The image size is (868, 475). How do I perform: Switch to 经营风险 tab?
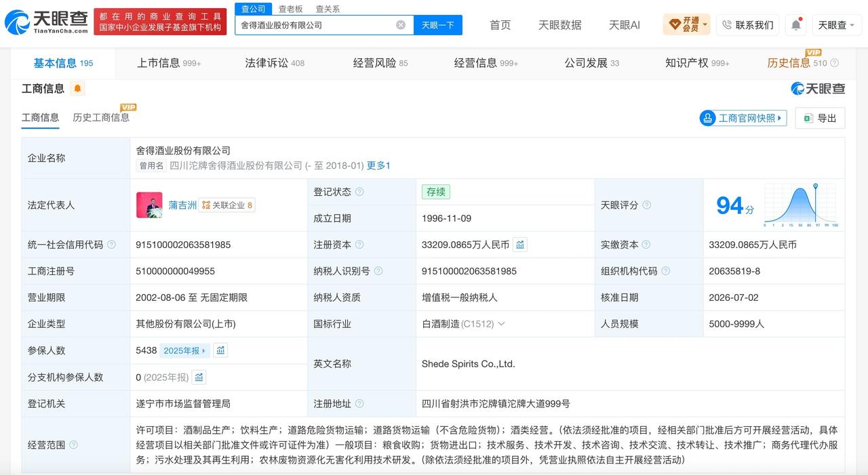click(380, 63)
